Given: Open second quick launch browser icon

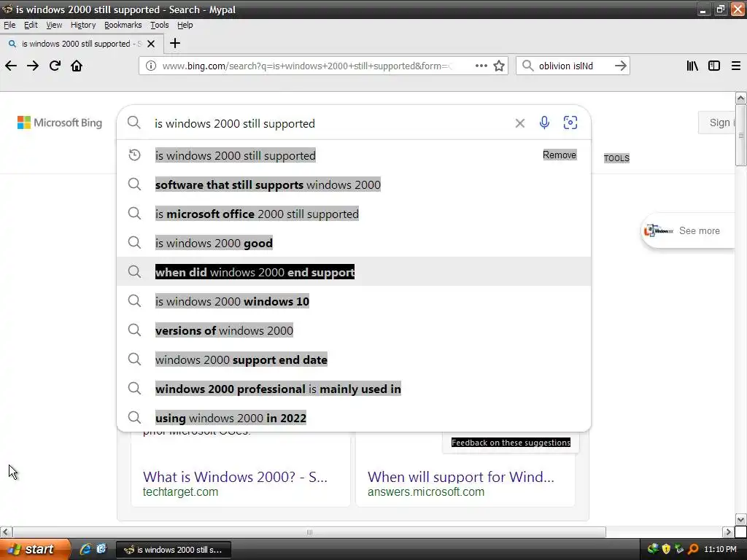Looking at the screenshot, I should (101, 549).
